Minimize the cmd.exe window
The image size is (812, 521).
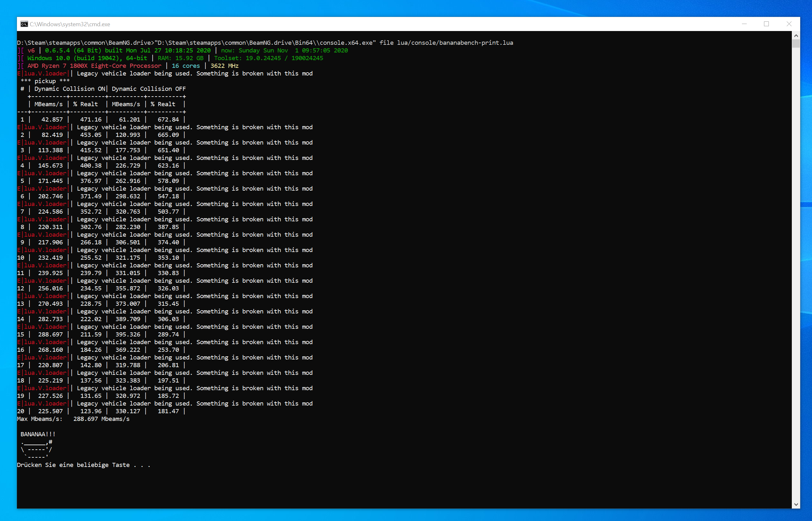coord(744,24)
